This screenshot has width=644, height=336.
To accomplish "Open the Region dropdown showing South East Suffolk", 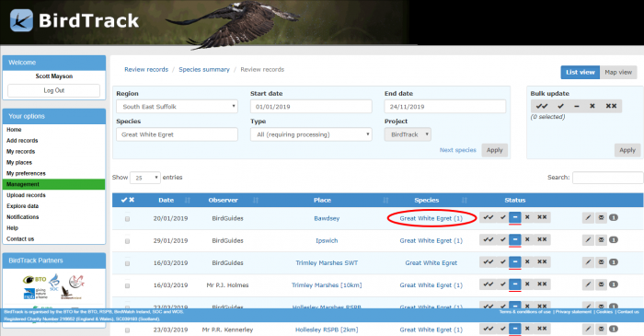I will click(x=177, y=107).
